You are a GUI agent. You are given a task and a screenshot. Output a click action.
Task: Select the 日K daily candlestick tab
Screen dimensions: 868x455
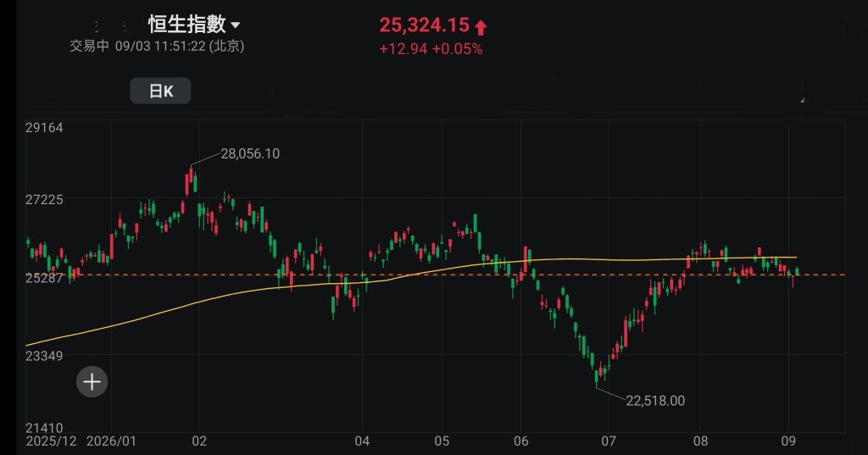[160, 91]
